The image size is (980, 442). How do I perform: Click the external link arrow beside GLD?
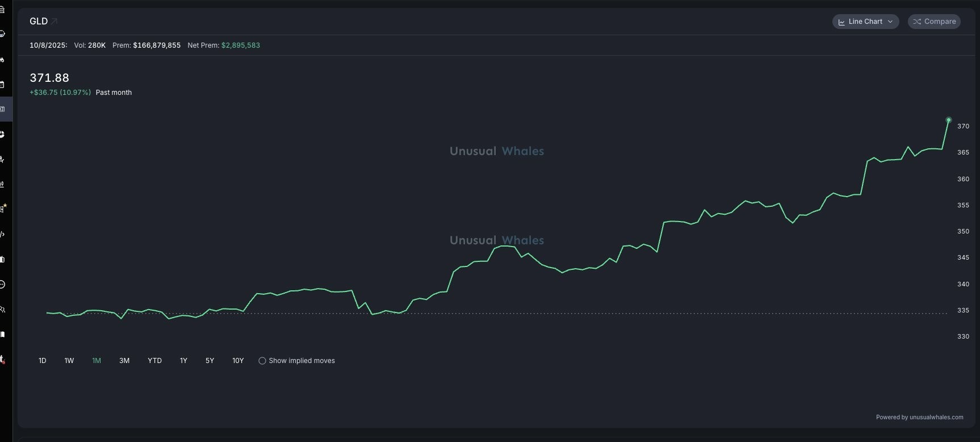(x=55, y=22)
